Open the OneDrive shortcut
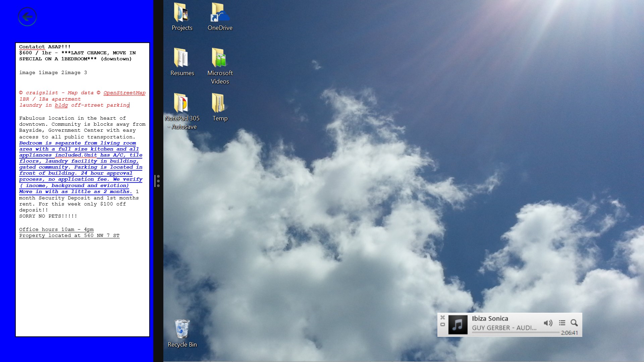The width and height of the screenshot is (644, 362). 220,13
